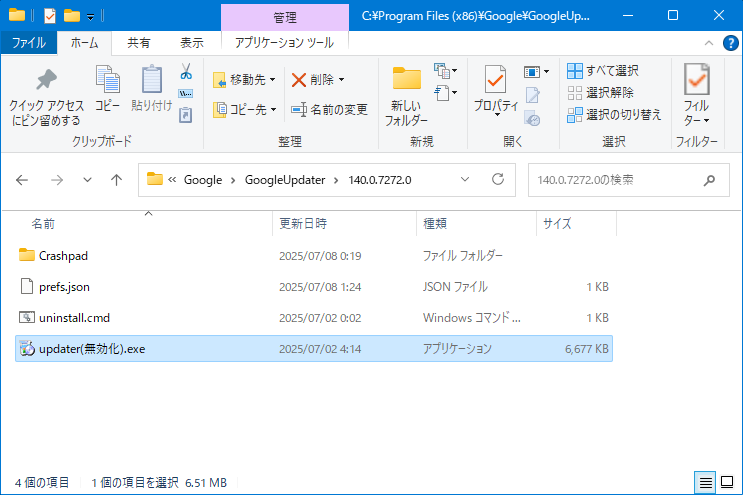Select the ホーム ribbon tab
The width and height of the screenshot is (743, 495).
84,43
